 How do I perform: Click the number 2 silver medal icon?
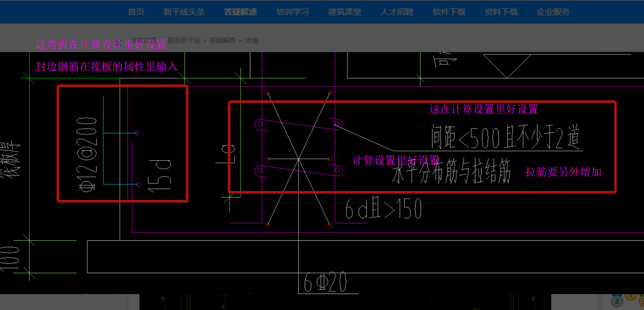[x=617, y=301]
